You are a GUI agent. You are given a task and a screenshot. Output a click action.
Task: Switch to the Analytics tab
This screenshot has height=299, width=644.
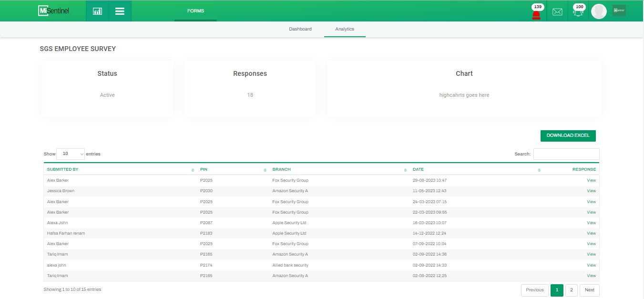click(345, 29)
